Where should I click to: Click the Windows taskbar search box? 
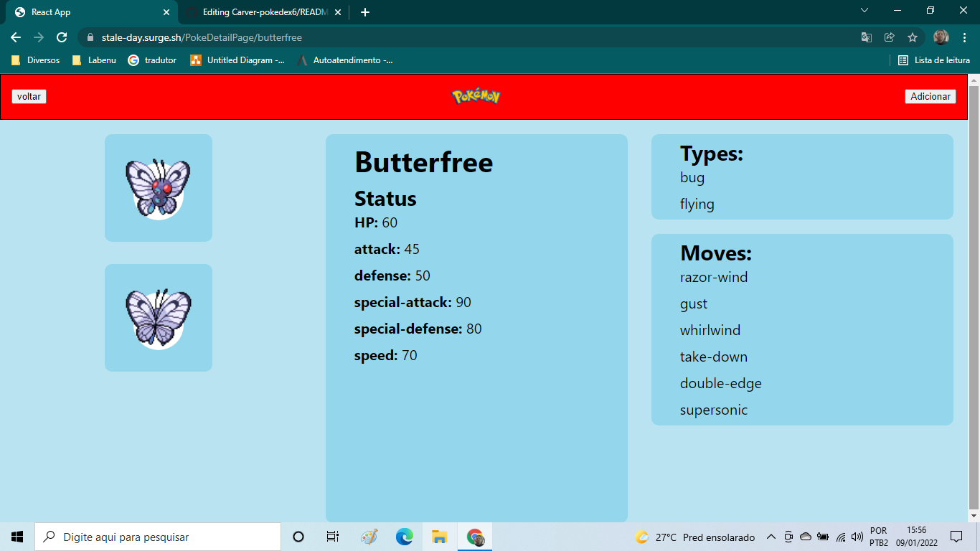[158, 537]
